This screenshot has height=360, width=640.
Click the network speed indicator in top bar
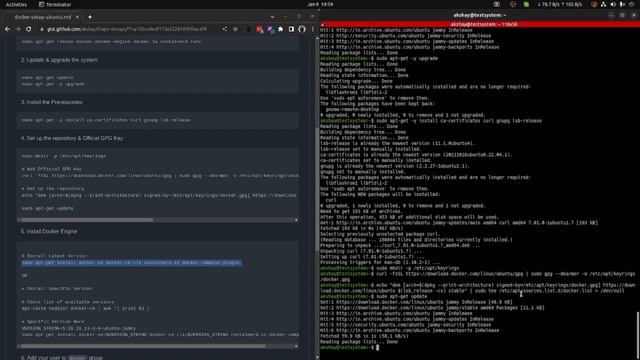tap(560, 4)
